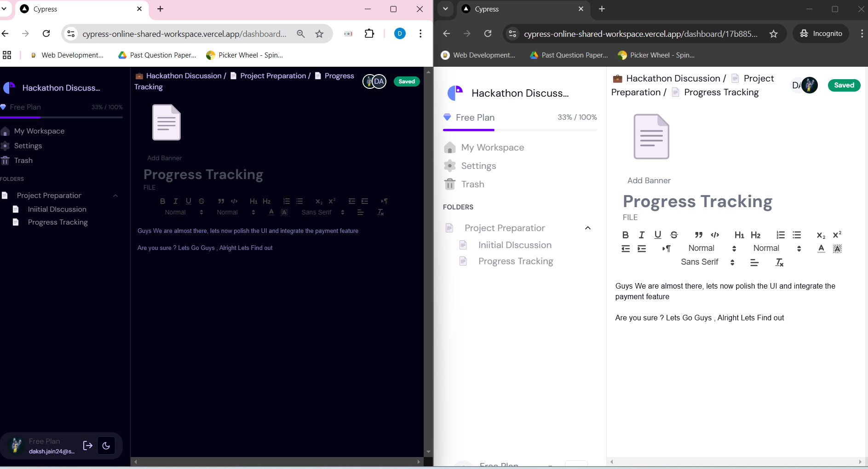Open text alignment picker in right window
The image size is (868, 469).
tap(754, 262)
